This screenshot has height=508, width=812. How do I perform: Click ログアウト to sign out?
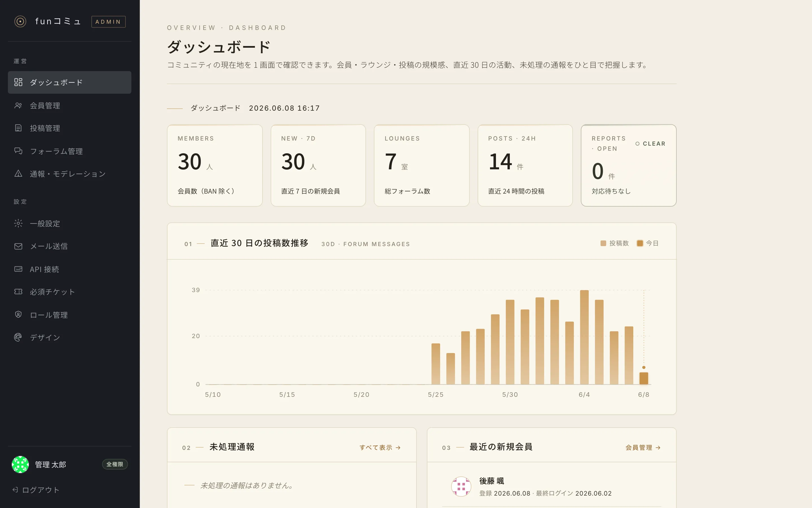tap(36, 490)
